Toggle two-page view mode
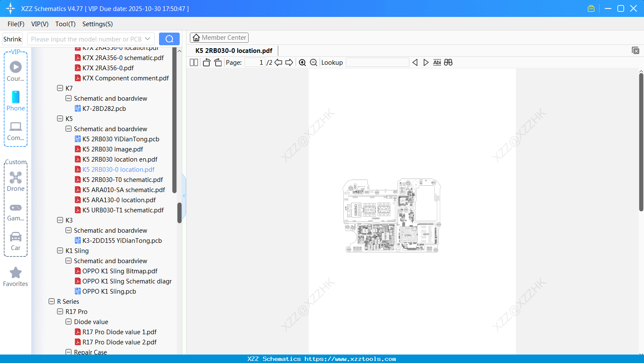 tap(193, 62)
